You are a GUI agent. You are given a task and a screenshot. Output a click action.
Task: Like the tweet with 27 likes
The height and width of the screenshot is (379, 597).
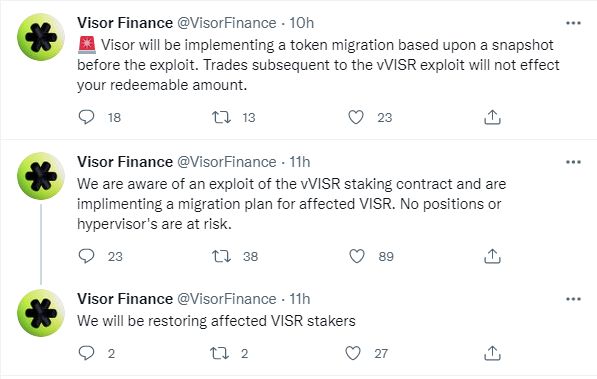click(353, 353)
